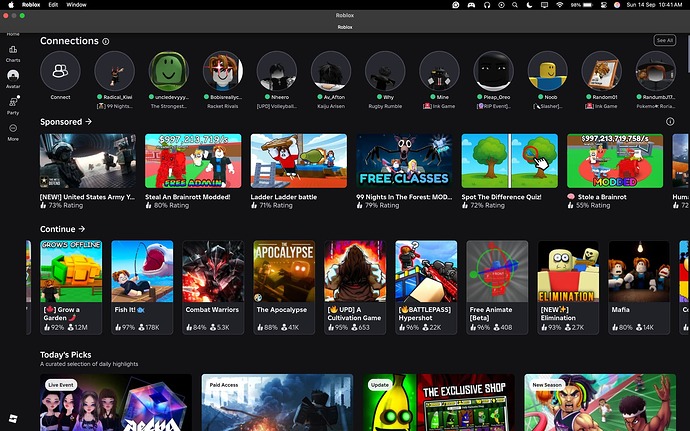Open the Stole a Brainrot thumbnail
The image size is (690, 431).
coord(615,161)
